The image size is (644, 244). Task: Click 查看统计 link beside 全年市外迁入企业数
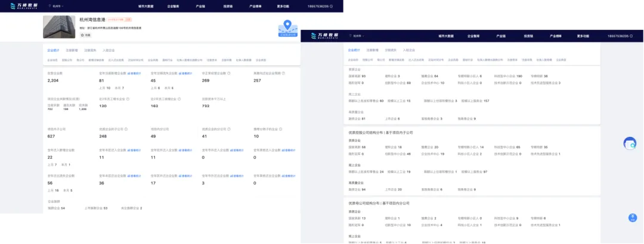click(237, 151)
